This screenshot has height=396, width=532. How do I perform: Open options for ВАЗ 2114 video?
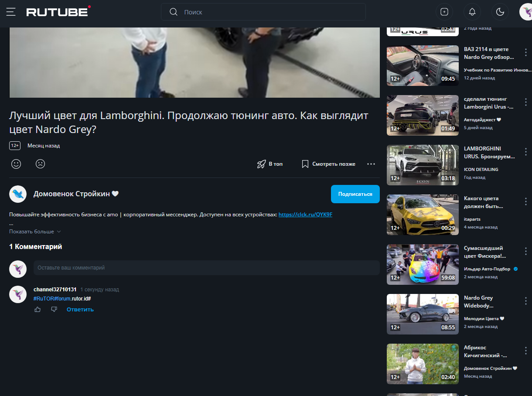click(x=526, y=52)
